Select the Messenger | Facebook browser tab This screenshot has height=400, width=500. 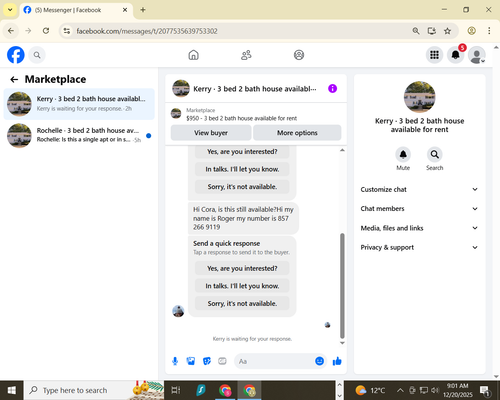76,10
